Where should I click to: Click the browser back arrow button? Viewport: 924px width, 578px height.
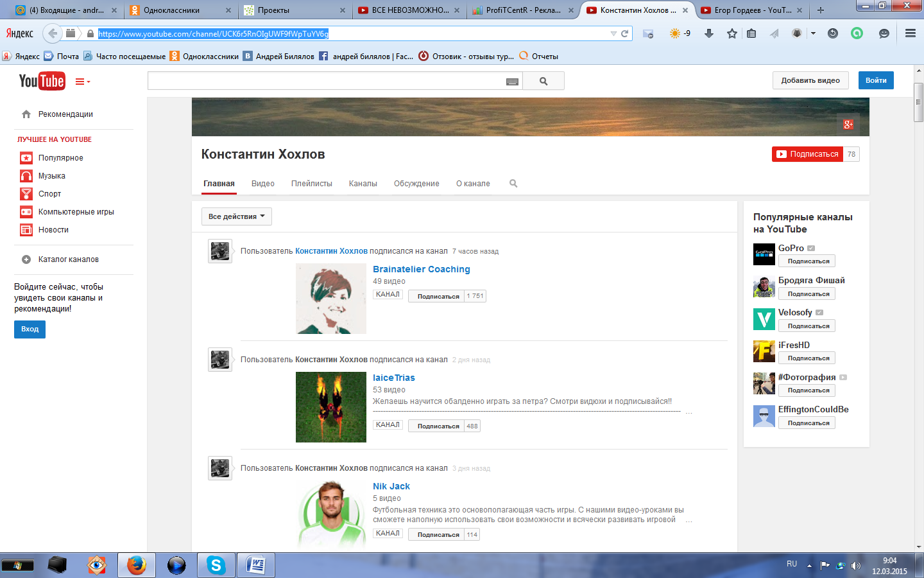click(53, 33)
